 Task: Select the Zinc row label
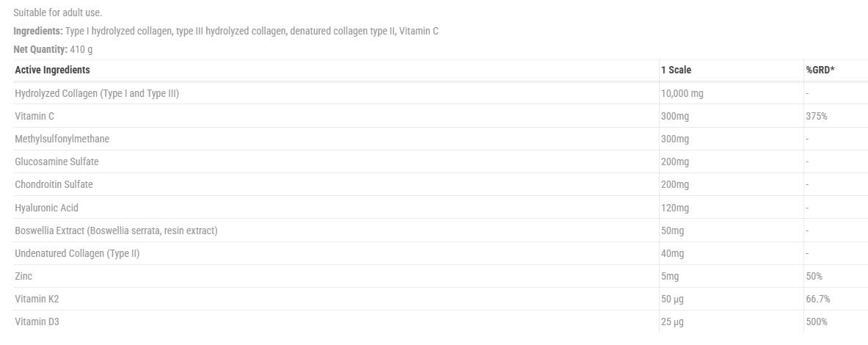point(23,276)
